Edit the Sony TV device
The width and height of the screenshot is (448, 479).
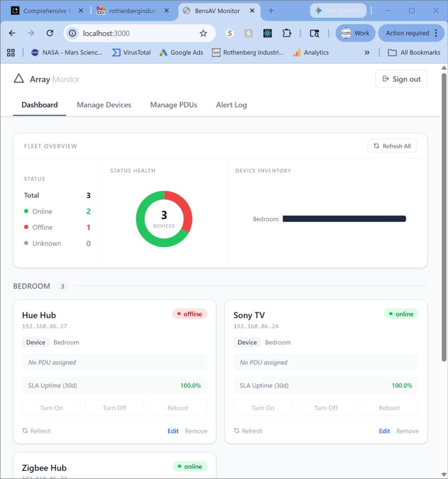point(384,431)
